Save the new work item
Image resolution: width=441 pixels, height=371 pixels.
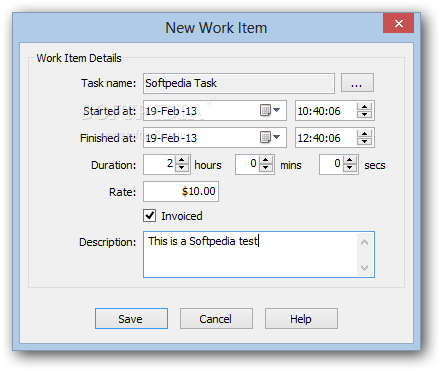[131, 319]
